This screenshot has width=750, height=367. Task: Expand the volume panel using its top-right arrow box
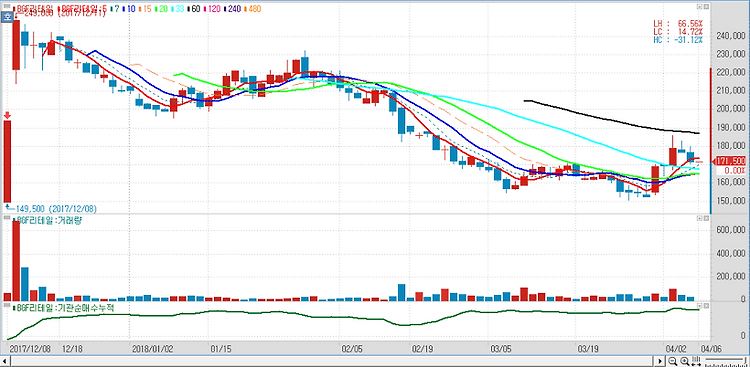(699, 218)
